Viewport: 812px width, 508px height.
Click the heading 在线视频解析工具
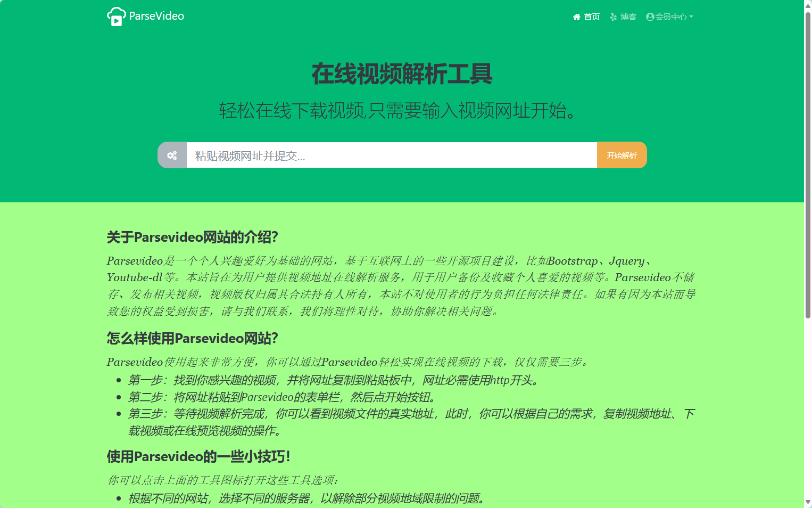(x=402, y=73)
